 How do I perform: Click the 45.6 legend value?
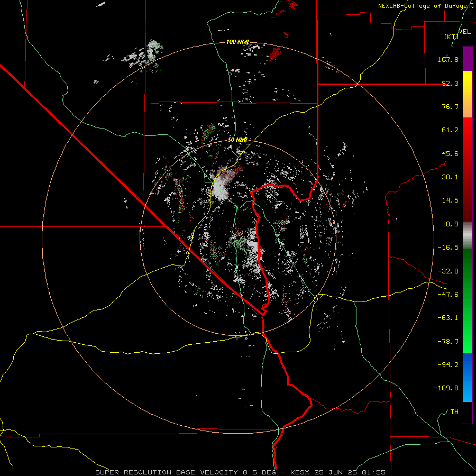[450, 153]
